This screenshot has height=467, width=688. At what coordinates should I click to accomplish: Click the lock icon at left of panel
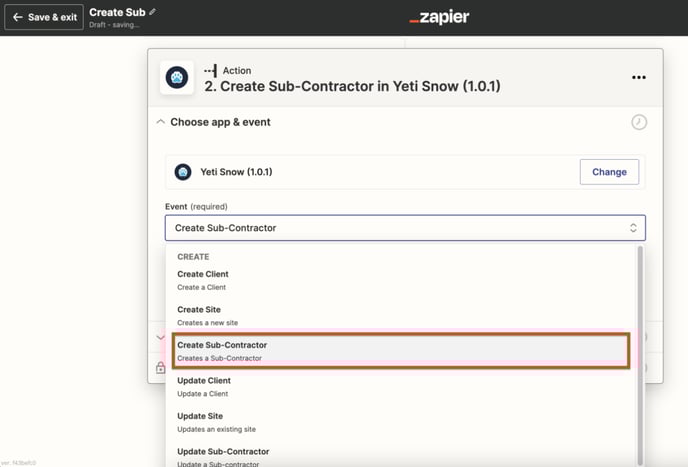[161, 367]
